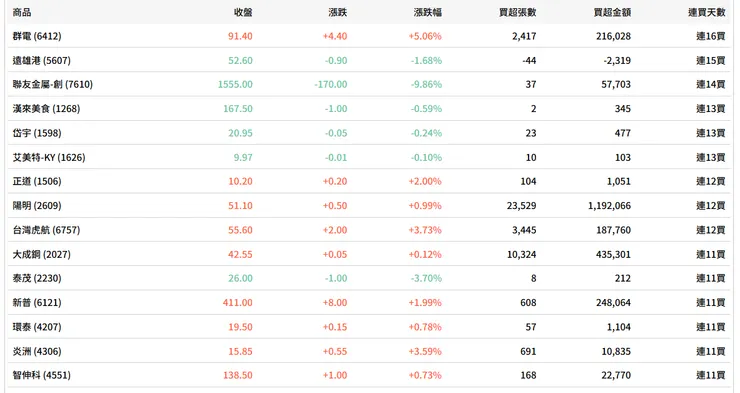The width and height of the screenshot is (740, 393).
Task: Open stock 漢來美食 (1268)
Action: [x=46, y=109]
